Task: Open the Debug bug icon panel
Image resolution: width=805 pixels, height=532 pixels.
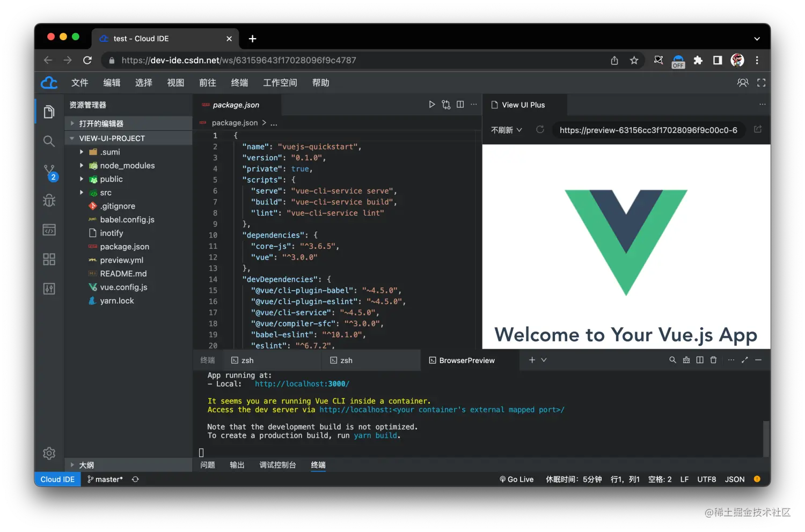Action: click(49, 201)
